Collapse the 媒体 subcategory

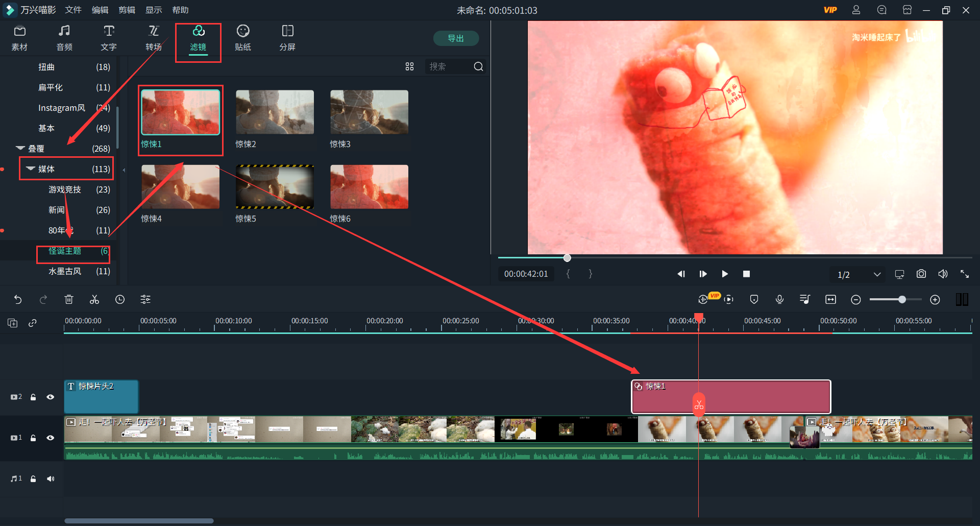(x=31, y=169)
